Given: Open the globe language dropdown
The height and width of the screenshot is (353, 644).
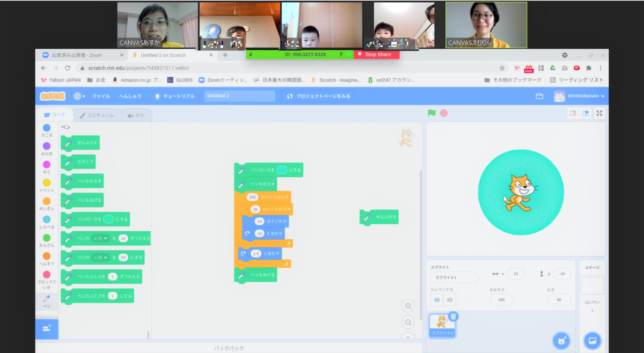Looking at the screenshot, I should [x=79, y=96].
